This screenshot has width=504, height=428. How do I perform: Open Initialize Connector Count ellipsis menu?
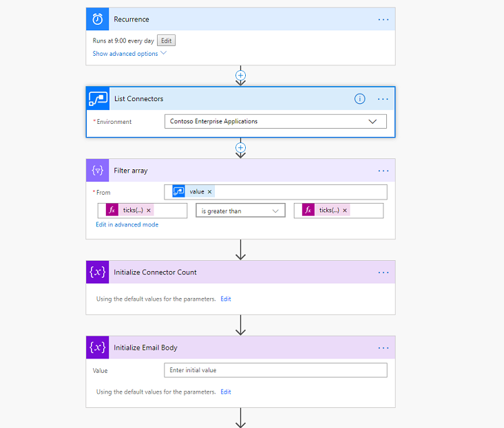point(384,272)
